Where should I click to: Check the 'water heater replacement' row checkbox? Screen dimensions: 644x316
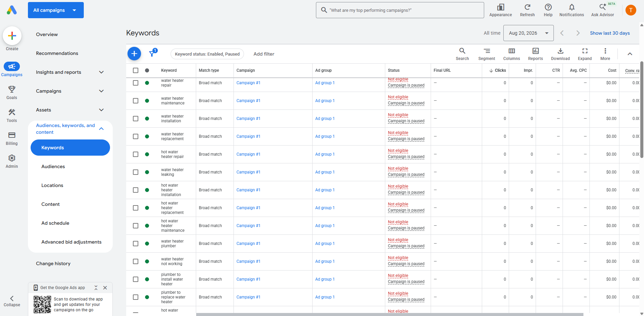[x=136, y=136]
